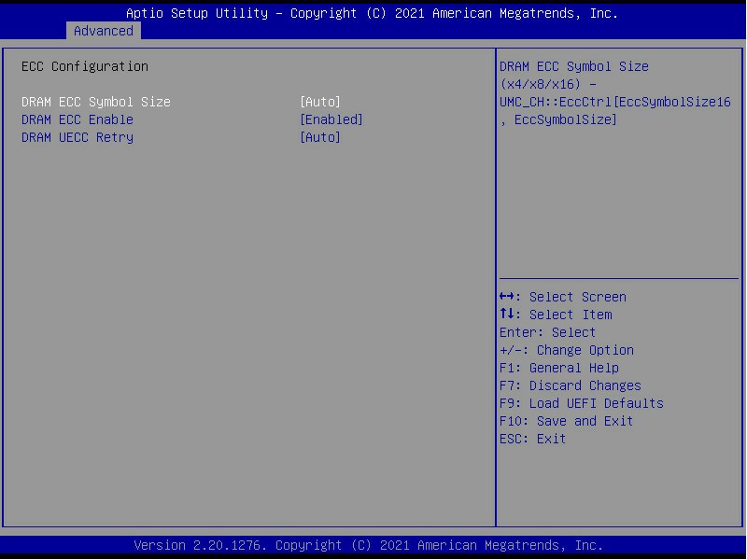Click the Enter: Select hint
747x560 pixels.
(547, 332)
